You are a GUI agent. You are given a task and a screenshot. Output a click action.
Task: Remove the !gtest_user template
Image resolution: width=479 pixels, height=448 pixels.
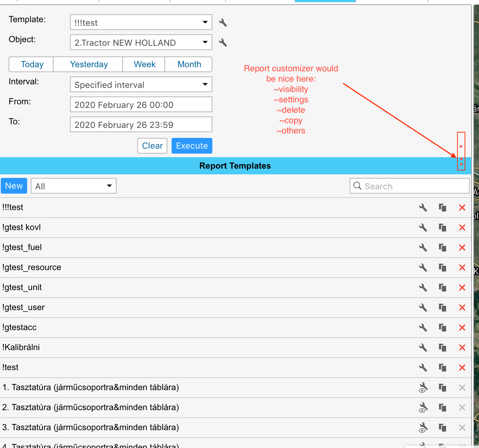462,308
